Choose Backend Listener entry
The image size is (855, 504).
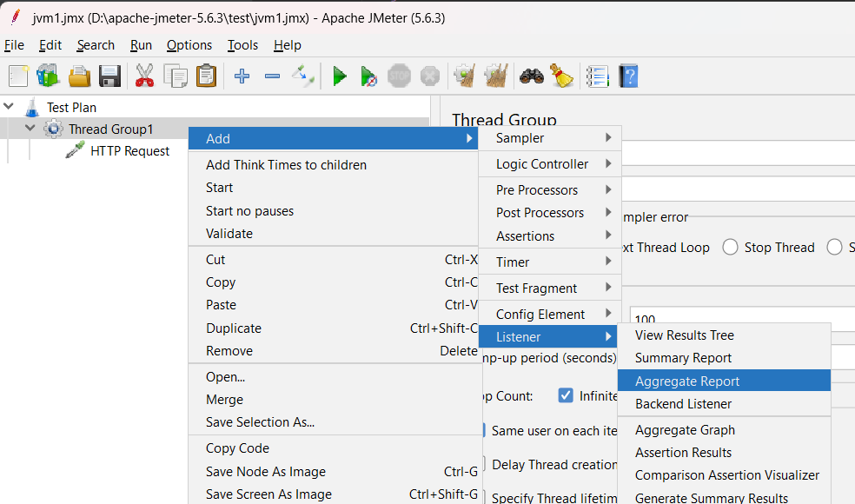pos(724,404)
